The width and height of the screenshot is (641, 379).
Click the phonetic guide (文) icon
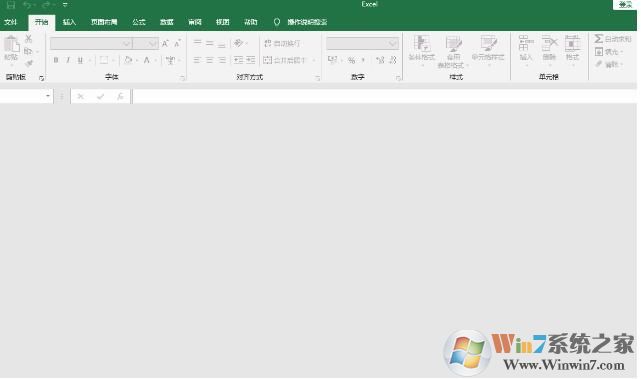(170, 61)
